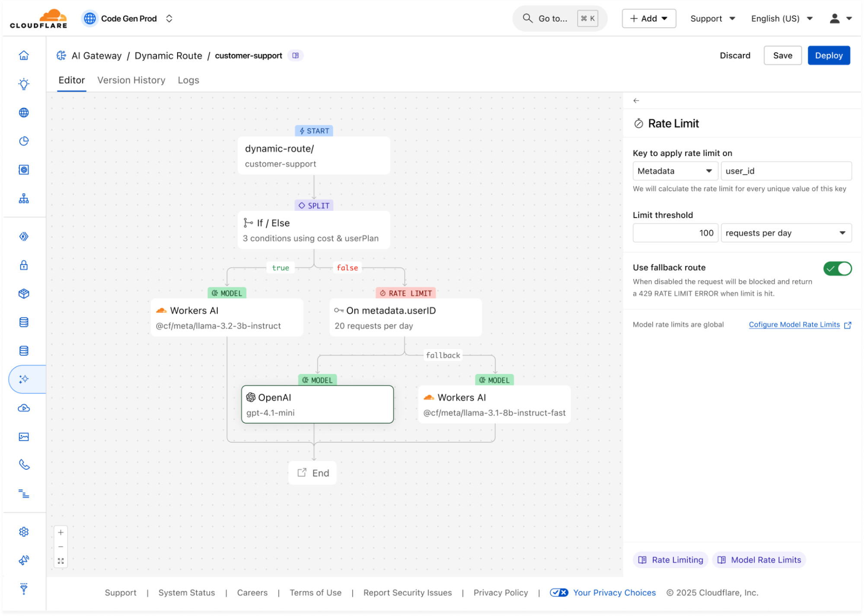Screen dimensions: 864x616
Task: Click the user_id key input field
Action: (x=786, y=171)
